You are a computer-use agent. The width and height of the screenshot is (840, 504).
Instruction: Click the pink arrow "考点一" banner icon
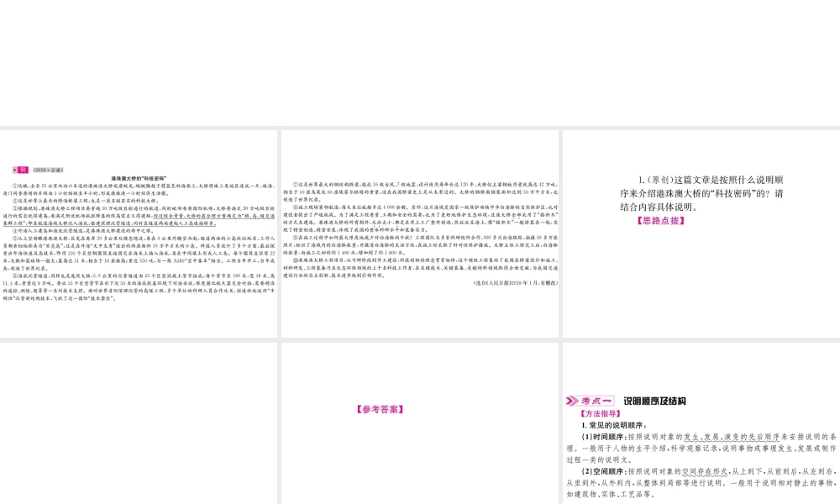[590, 401]
